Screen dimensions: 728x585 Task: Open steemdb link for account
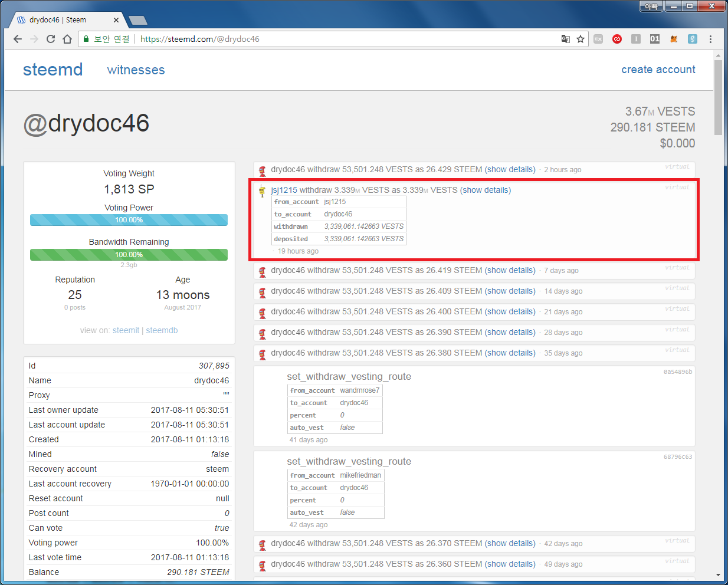pyautogui.click(x=162, y=330)
